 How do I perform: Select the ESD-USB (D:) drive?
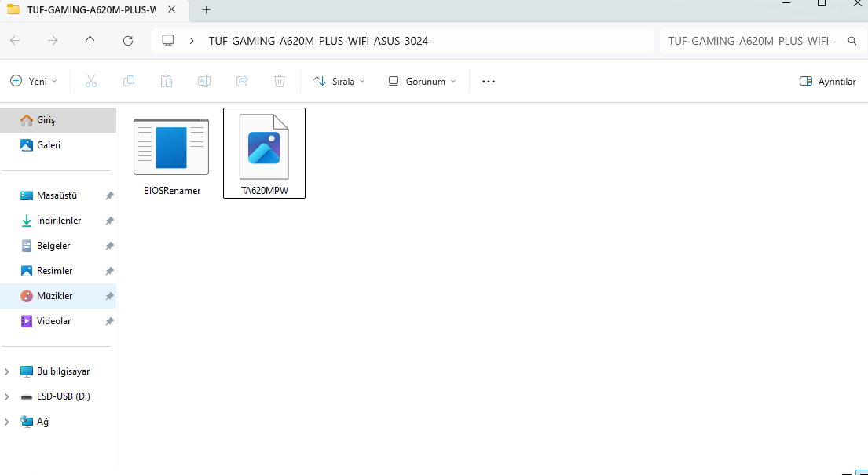(63, 396)
